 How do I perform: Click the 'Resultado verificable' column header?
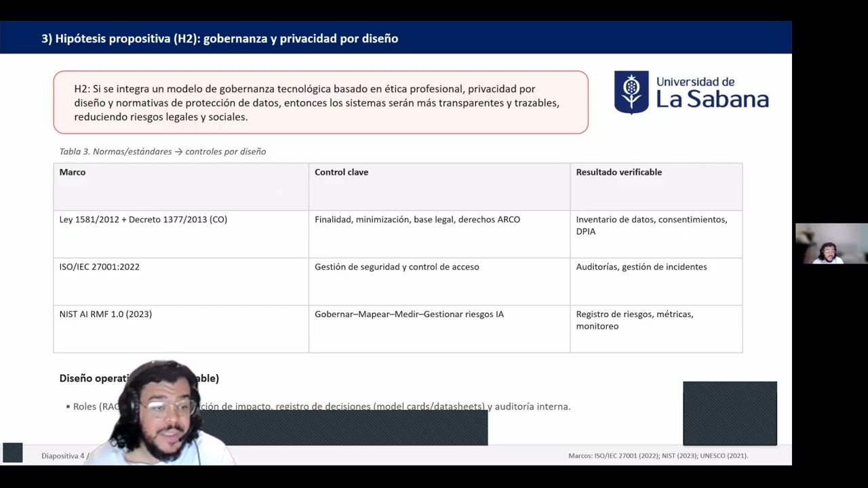[656, 187]
